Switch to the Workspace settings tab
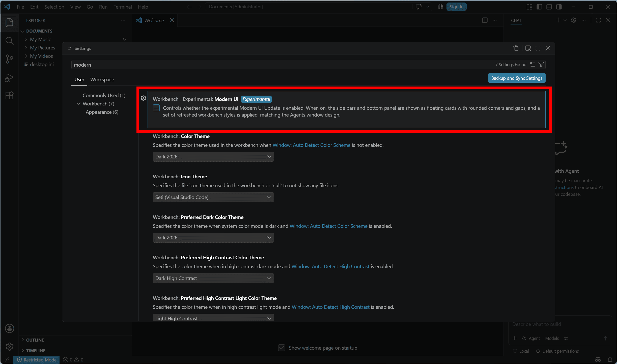The height and width of the screenshot is (364, 617). pyautogui.click(x=102, y=79)
